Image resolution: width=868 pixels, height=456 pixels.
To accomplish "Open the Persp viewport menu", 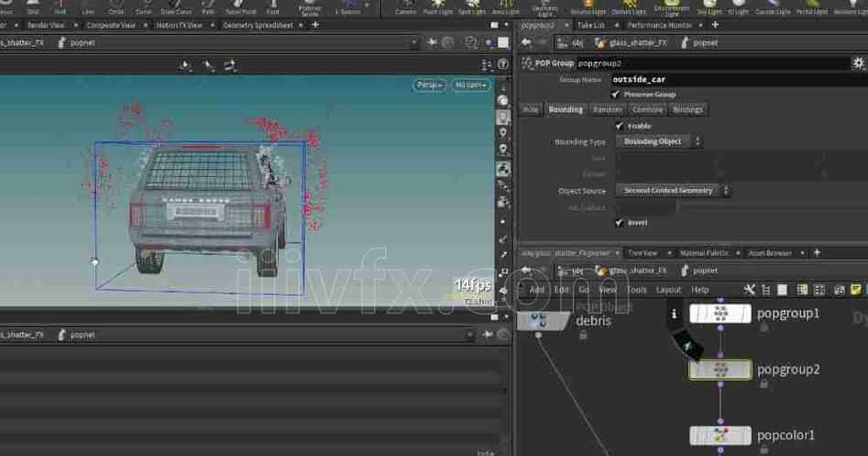I will (429, 85).
